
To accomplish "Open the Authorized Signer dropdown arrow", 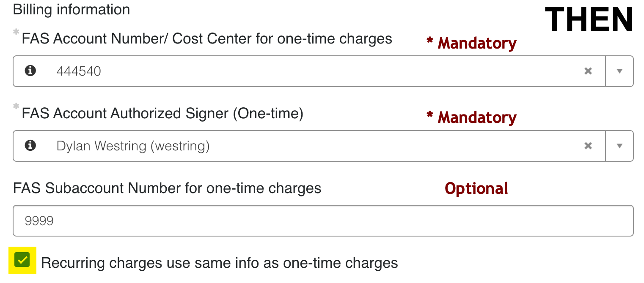I will (619, 146).
